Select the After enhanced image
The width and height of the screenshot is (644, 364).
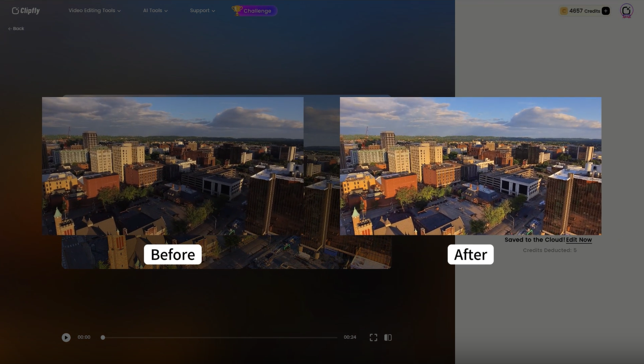coord(470,166)
